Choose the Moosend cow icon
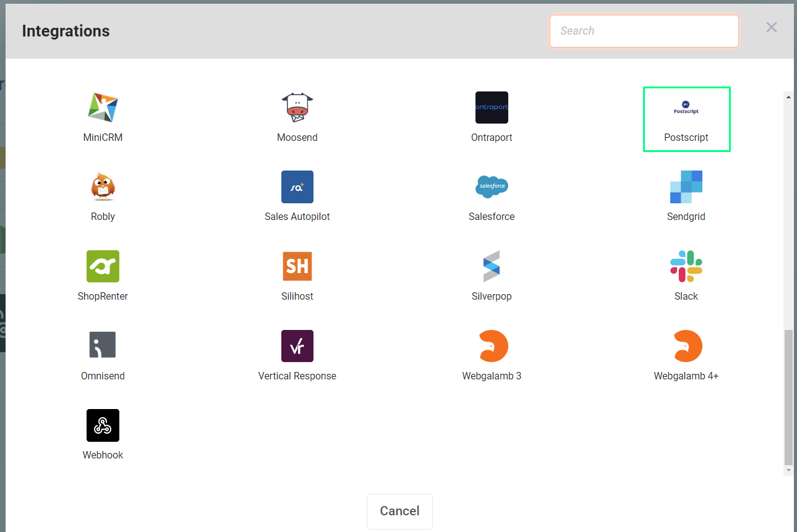 [x=297, y=108]
